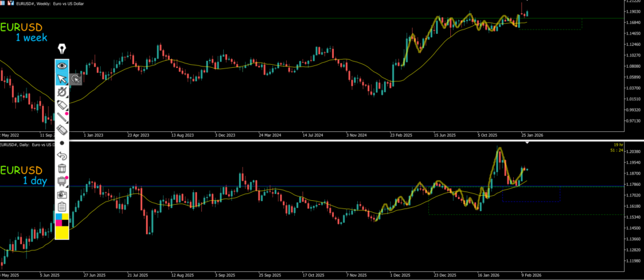This screenshot has height=280, width=644.
Task: Take a screenshot with the camera icon
Action: coord(62,194)
